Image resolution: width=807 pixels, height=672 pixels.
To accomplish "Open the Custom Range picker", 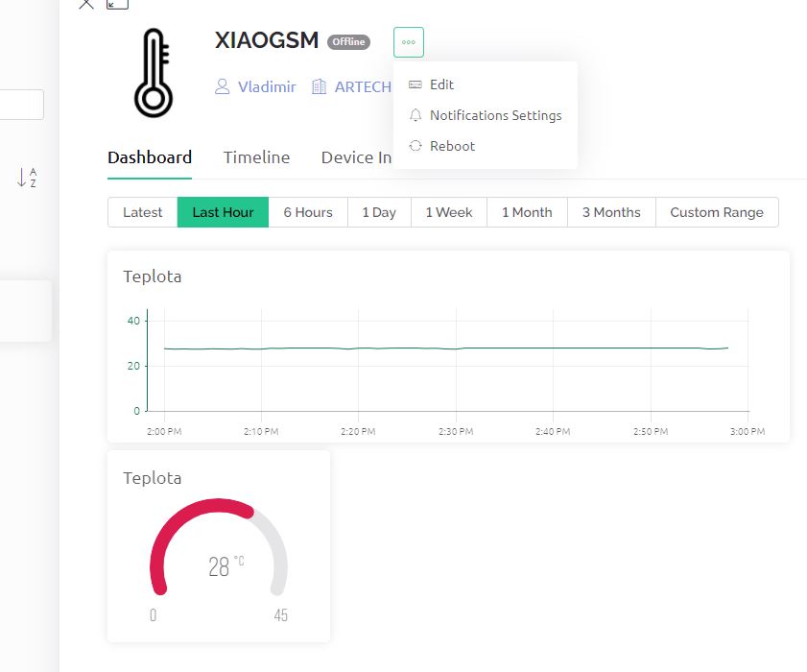I will 717,212.
